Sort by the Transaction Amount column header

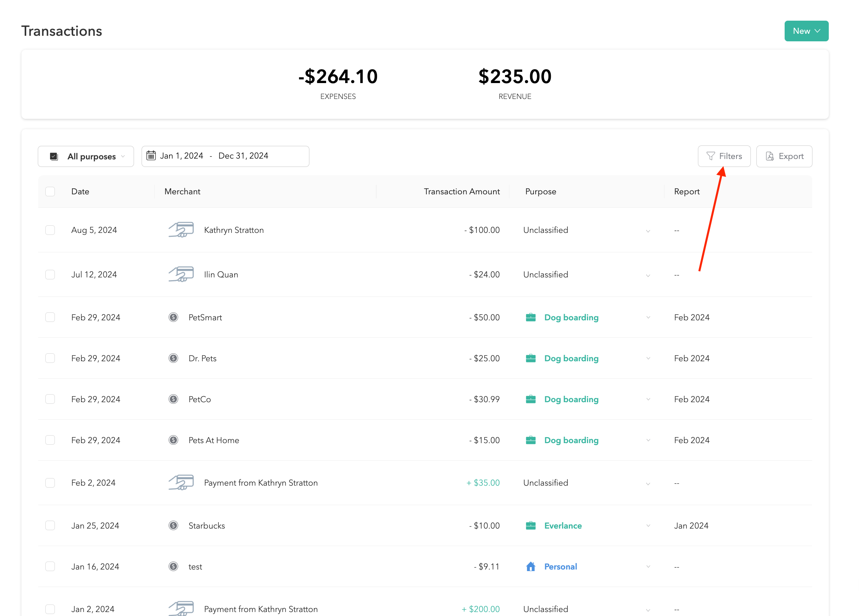[x=461, y=192]
